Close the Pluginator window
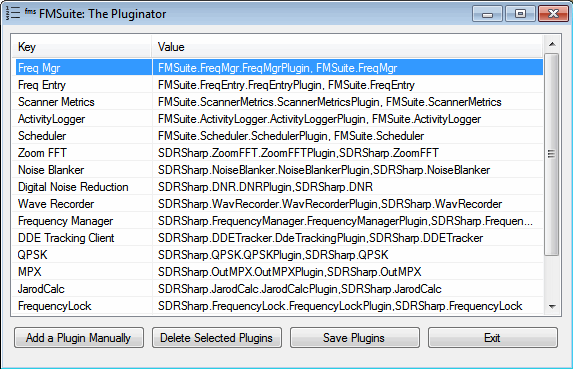The height and width of the screenshot is (369, 573). (x=553, y=14)
